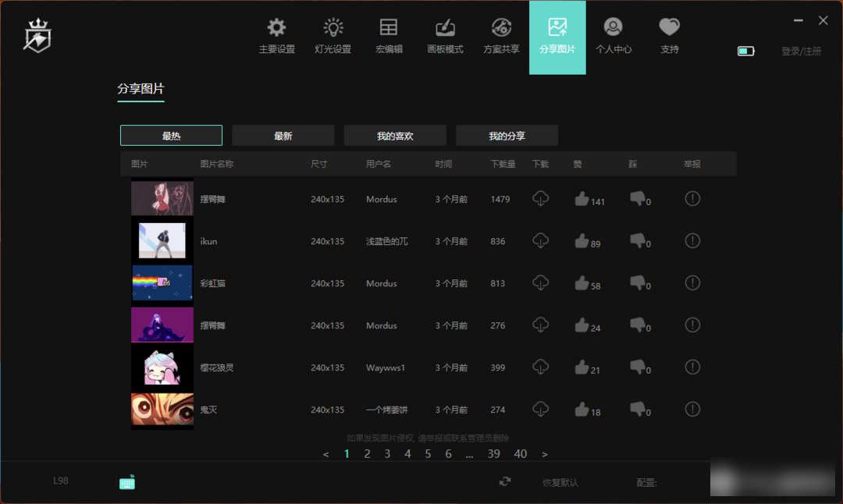Click the 图片名称 column header
Screen dimensions: 843x504
click(x=217, y=164)
